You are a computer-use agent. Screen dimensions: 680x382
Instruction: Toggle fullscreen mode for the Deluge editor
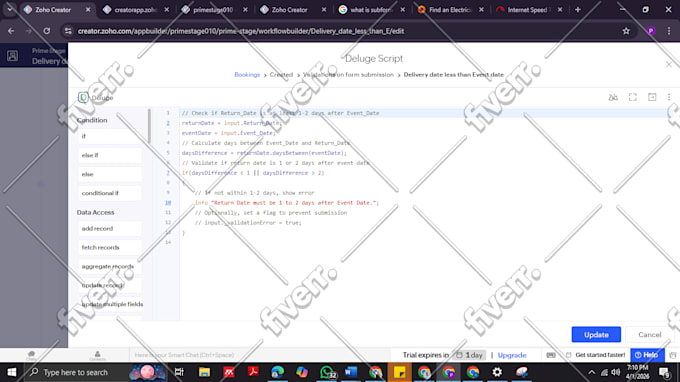(x=633, y=97)
